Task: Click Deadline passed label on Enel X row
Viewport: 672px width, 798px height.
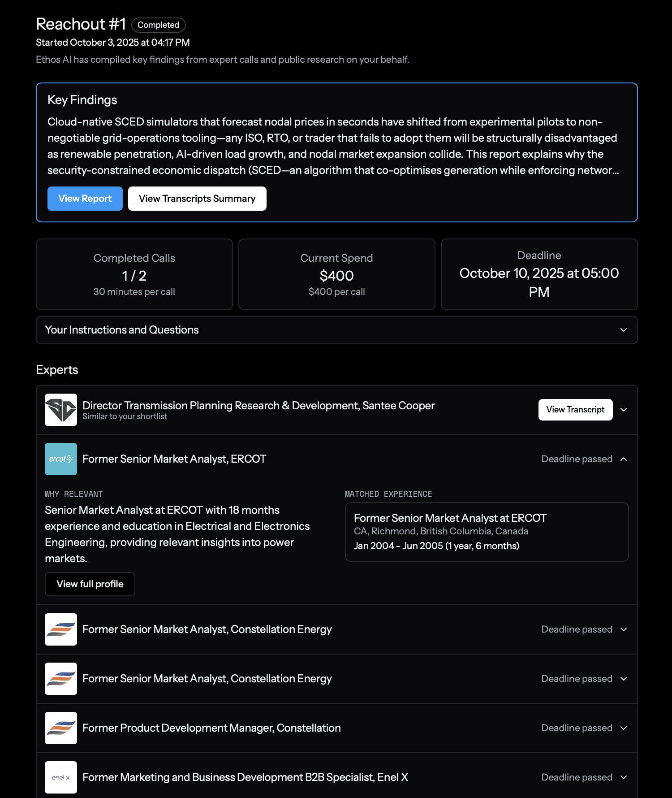Action: 577,777
